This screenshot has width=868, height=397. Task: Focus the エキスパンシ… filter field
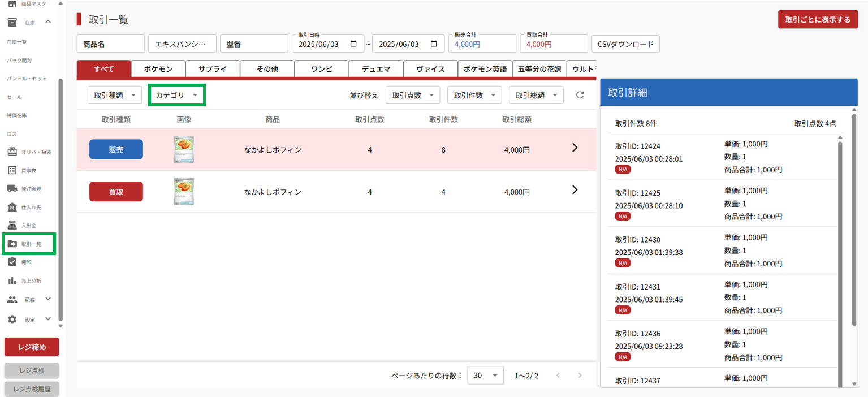[182, 44]
